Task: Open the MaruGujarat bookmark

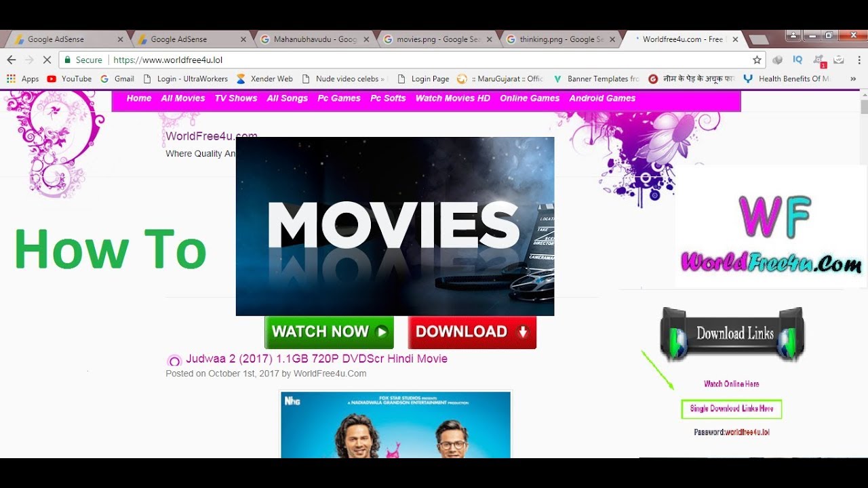Action: pos(500,79)
